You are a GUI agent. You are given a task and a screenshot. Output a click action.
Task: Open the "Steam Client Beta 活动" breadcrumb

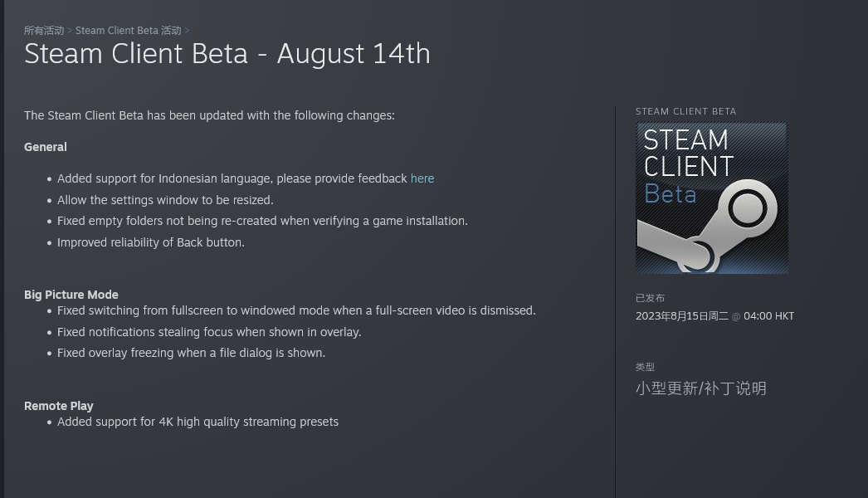click(128, 31)
